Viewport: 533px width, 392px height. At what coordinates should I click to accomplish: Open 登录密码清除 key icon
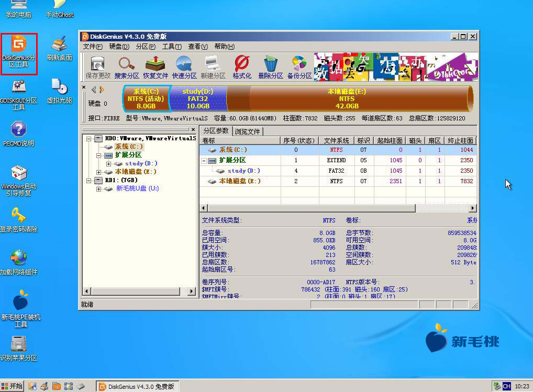19,220
